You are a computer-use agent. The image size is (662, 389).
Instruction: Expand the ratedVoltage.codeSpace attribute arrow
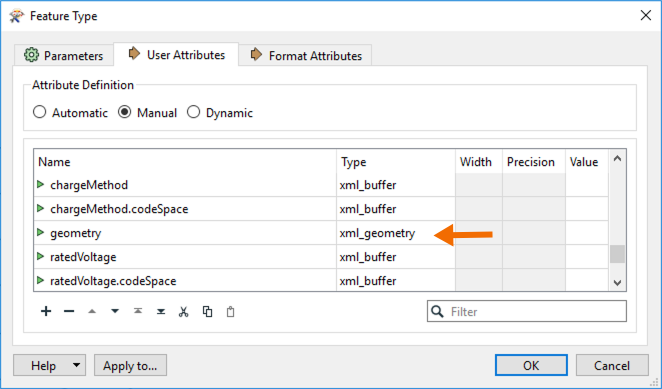coord(41,280)
